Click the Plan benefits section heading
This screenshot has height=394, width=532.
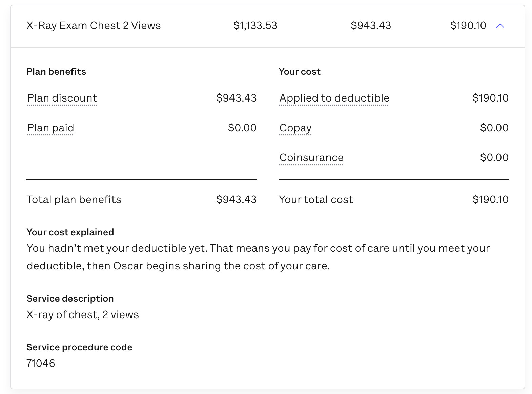tap(56, 72)
